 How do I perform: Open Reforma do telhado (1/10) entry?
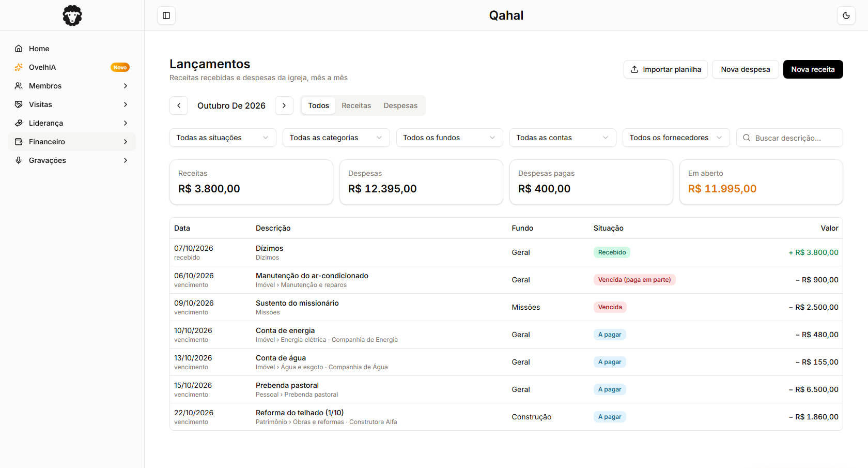click(x=506, y=417)
